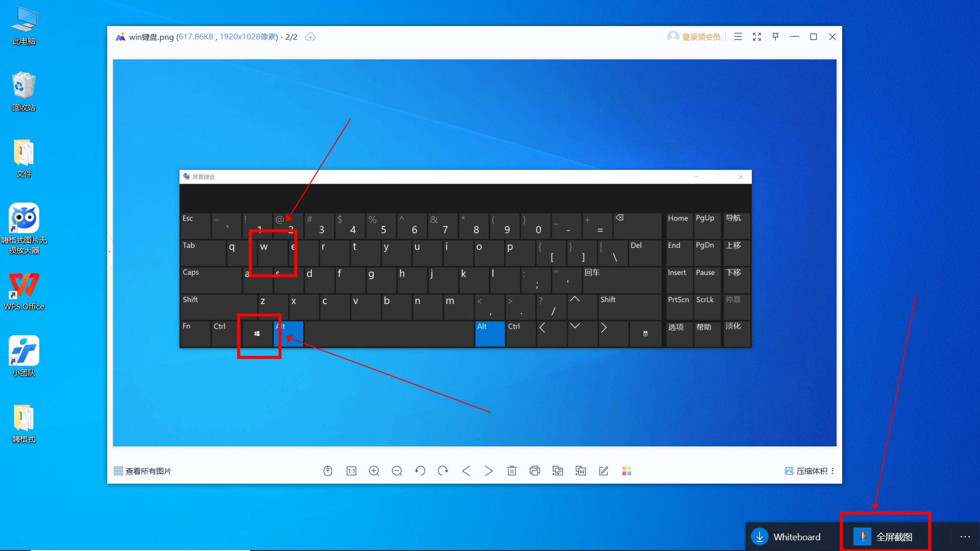980x551 pixels.
Task: Toggle pin window icon in title bar
Action: pos(775,37)
